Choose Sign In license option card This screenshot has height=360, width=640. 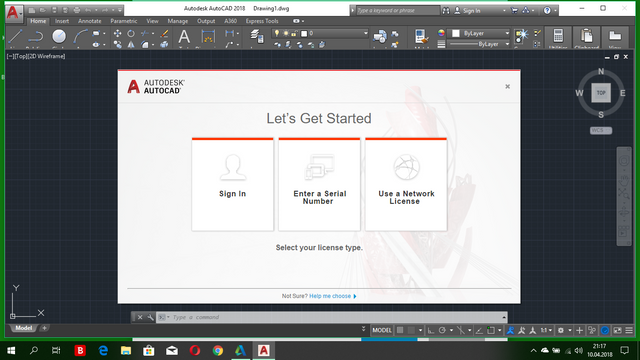[233, 184]
